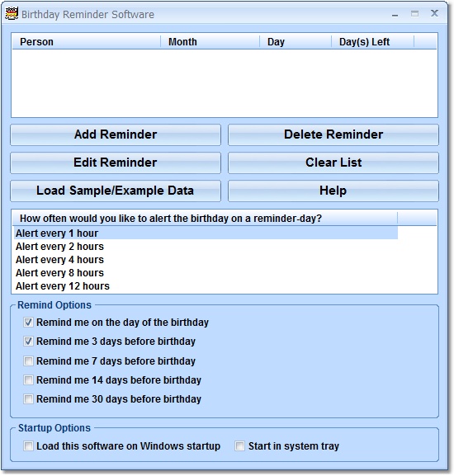Click the Birthday Reminder app icon in title bar
The height and width of the screenshot is (476, 454).
(12, 14)
